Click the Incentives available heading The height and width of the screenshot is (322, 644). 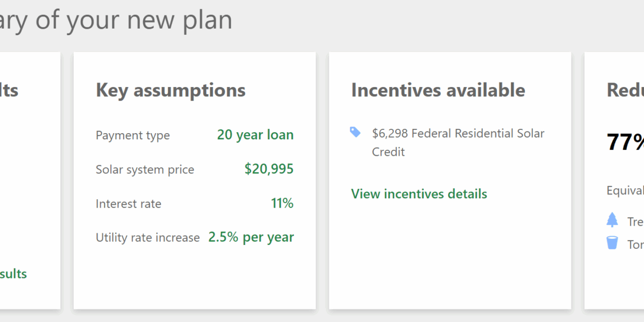tap(438, 90)
